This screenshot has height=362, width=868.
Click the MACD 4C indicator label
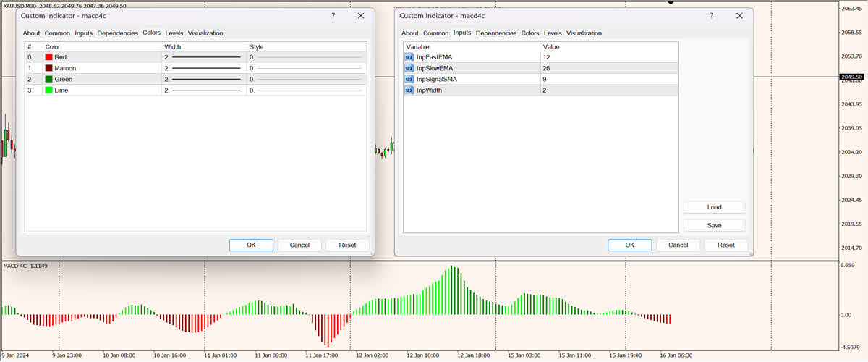click(25, 266)
